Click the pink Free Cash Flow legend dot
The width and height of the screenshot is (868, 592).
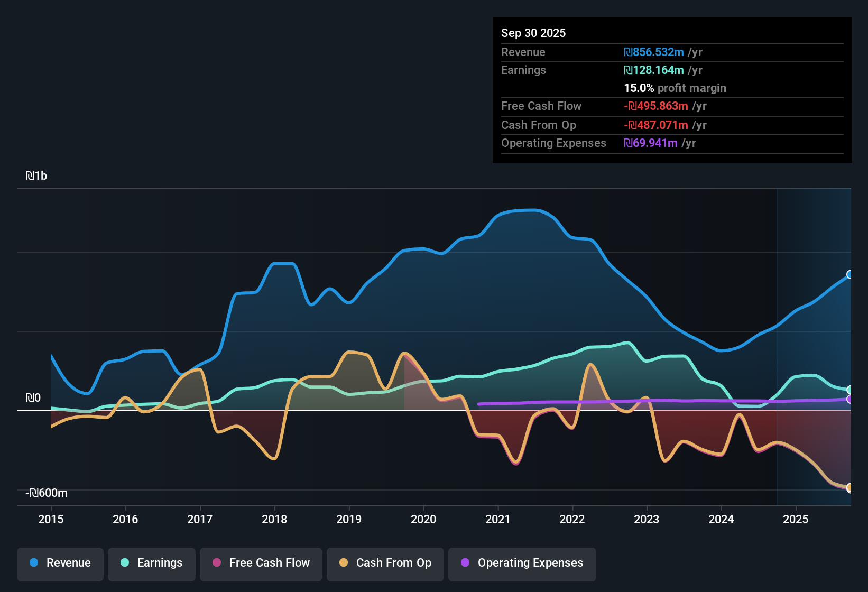click(x=216, y=563)
